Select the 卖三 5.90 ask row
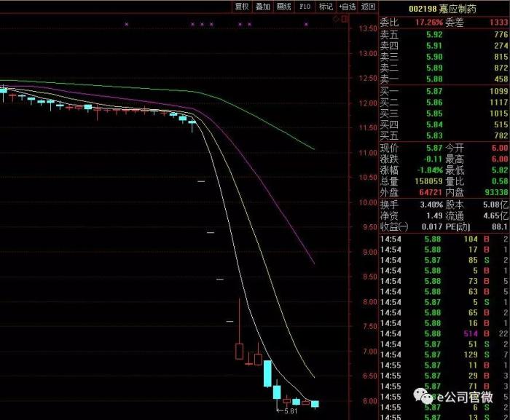Viewport: 510px width, 420px height. (x=444, y=57)
